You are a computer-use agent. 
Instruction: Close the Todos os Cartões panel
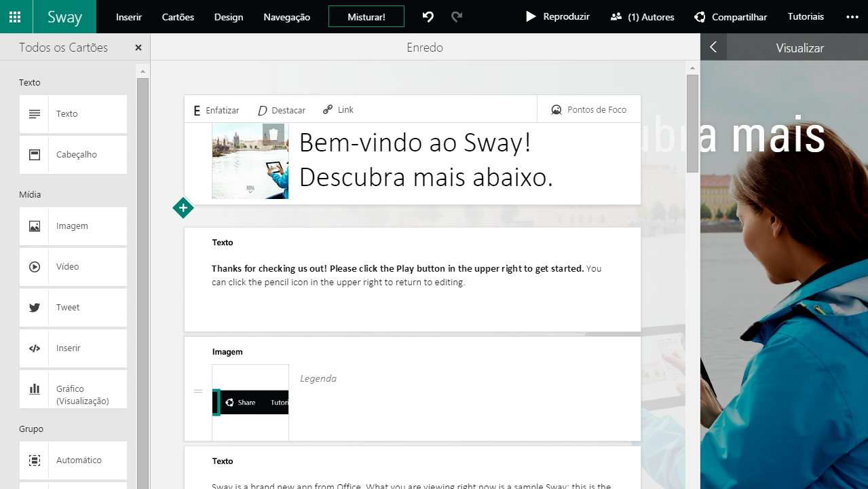pyautogui.click(x=138, y=48)
